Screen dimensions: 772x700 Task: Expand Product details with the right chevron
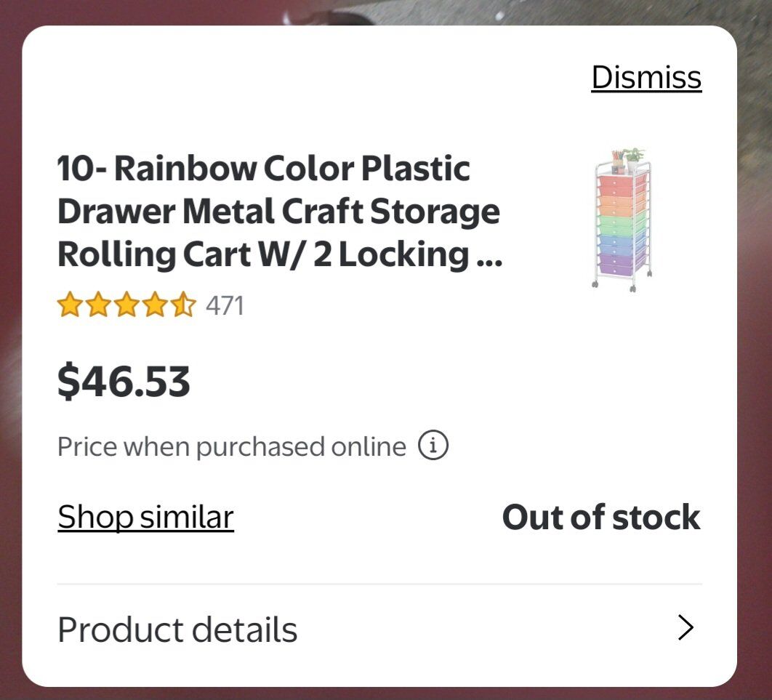click(685, 628)
